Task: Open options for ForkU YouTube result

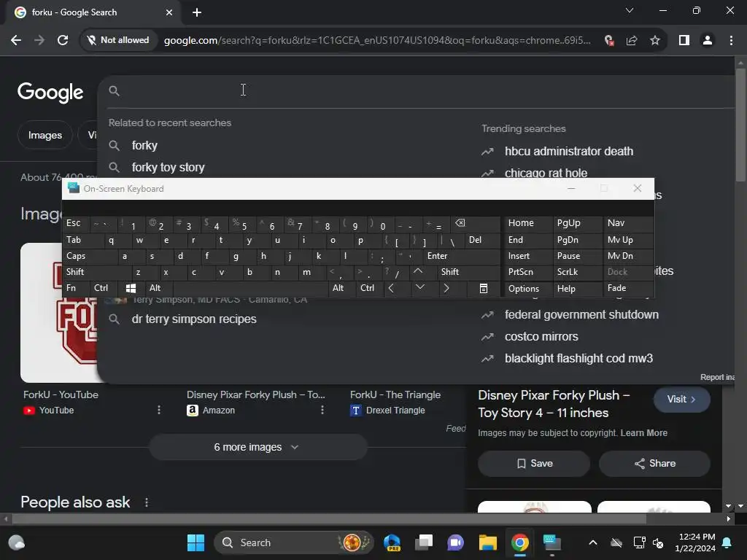Action: 158,410
